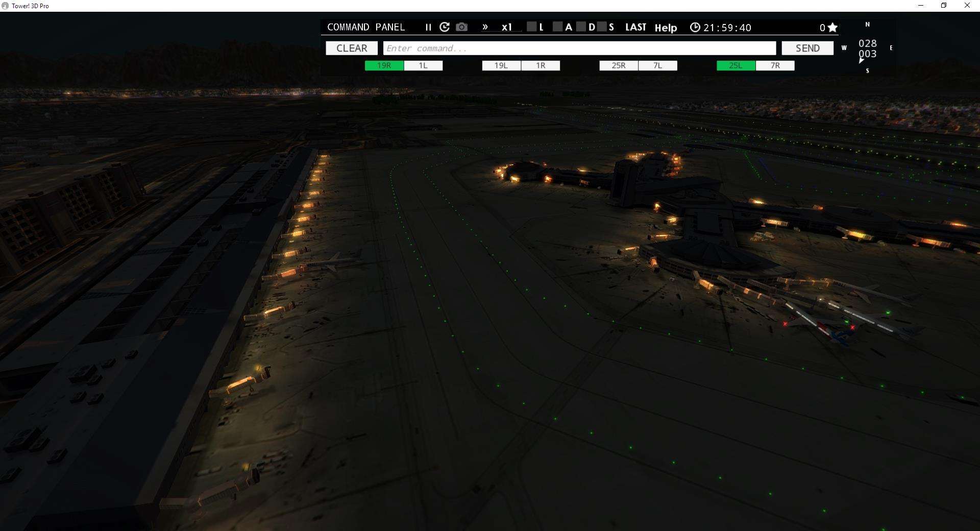Image resolution: width=980 pixels, height=531 pixels.
Task: Click the score star icon
Action: [832, 27]
